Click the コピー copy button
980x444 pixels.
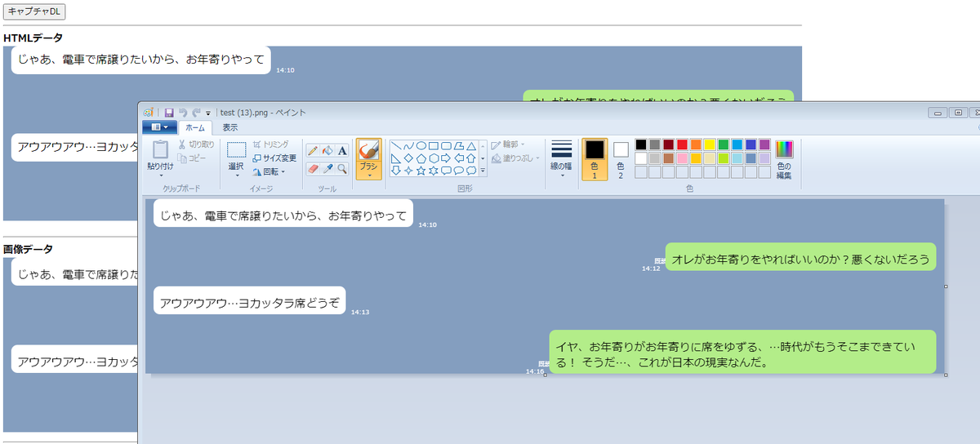pos(192,158)
